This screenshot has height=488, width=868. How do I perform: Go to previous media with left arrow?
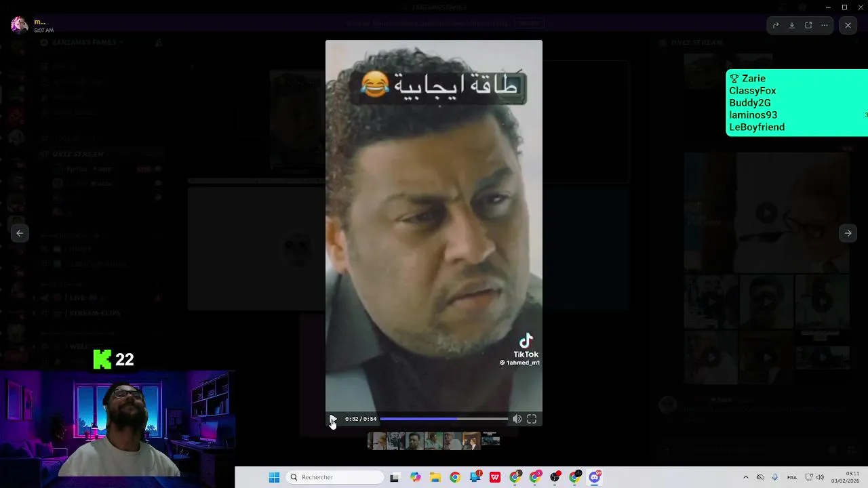coord(20,233)
